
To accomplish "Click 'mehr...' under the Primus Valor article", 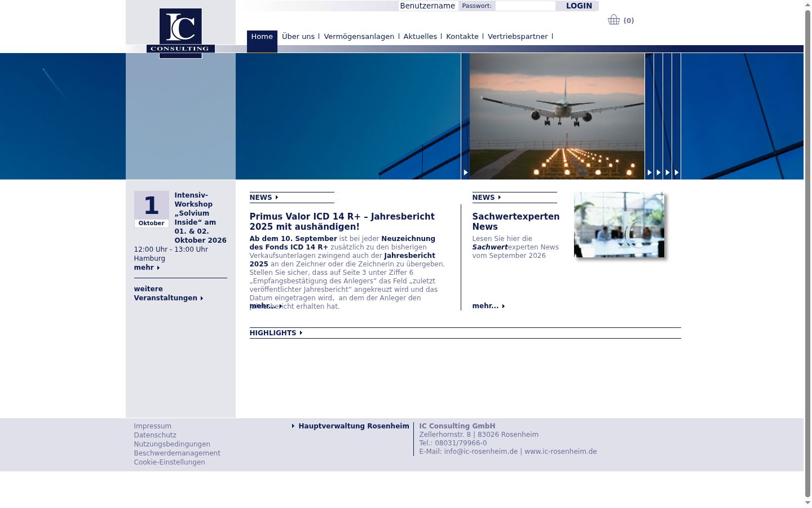I will coord(266,306).
